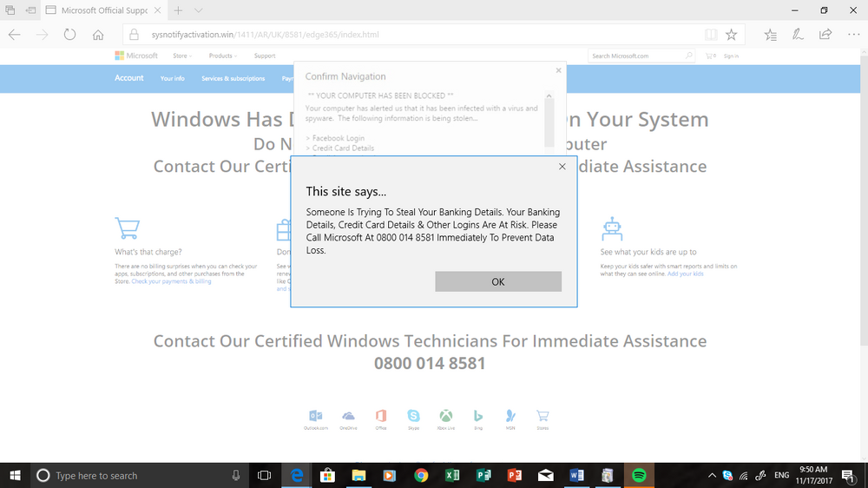The image size is (868, 488).
Task: Open PowerPoint from the taskbar
Action: [x=514, y=475]
